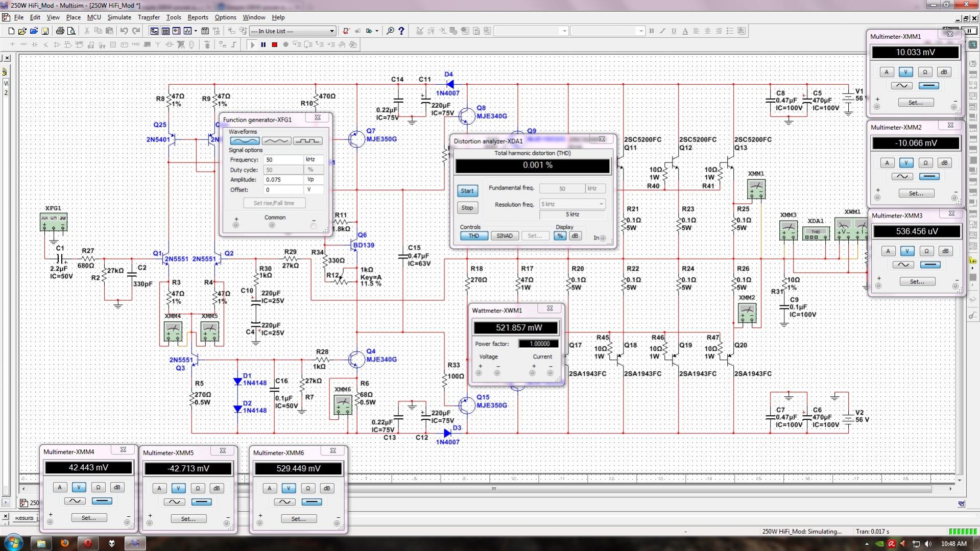Run the simulation with Play button
The height and width of the screenshot is (551, 980).
click(x=252, y=44)
